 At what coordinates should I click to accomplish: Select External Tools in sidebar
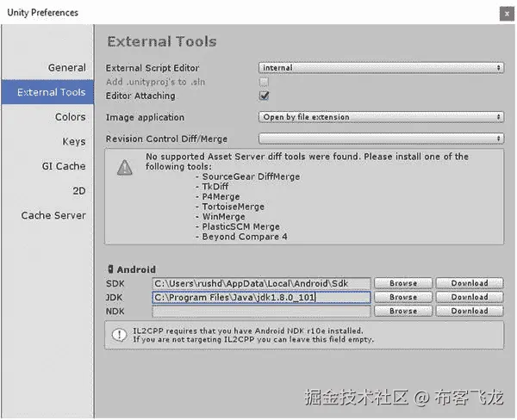tap(47, 92)
